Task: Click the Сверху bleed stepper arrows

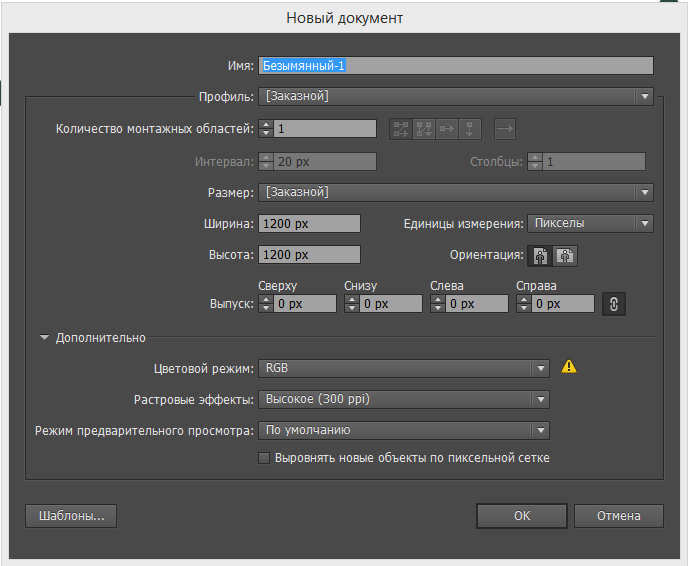Action: [x=266, y=304]
